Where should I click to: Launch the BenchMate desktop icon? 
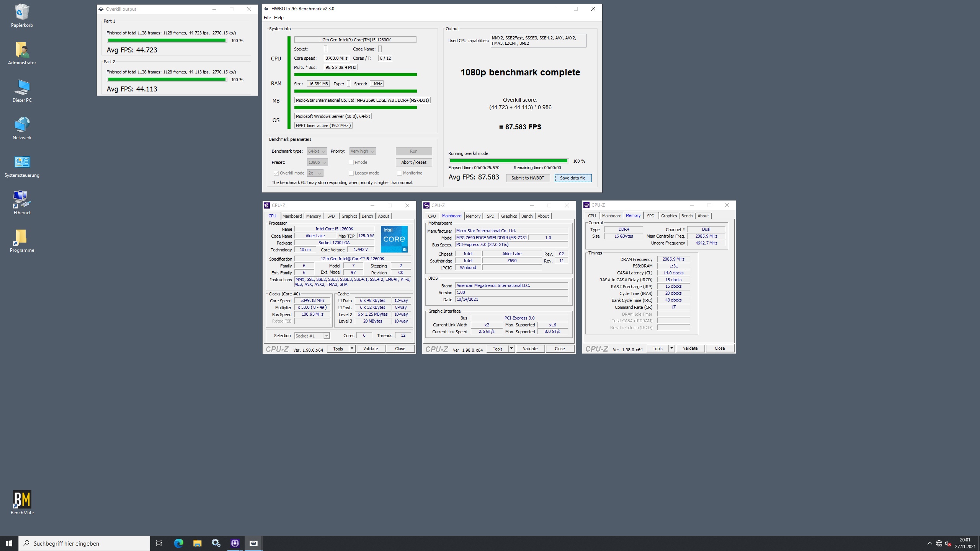pos(22,503)
